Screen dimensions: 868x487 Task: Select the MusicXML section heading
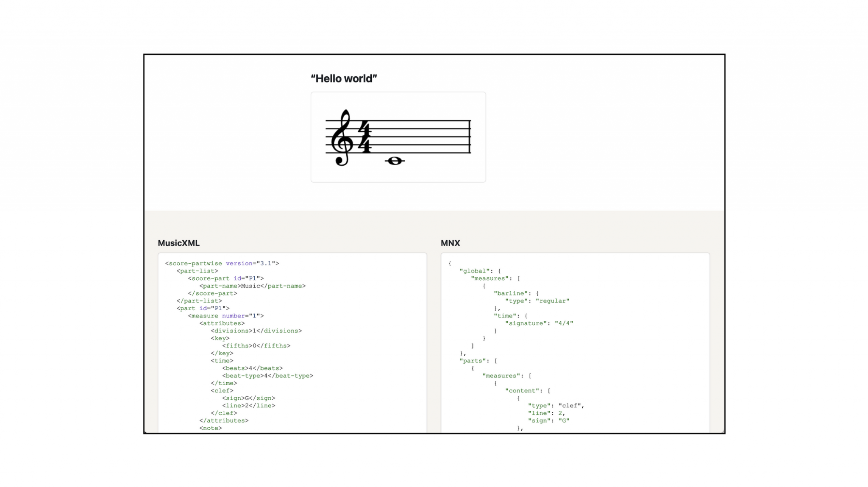(x=178, y=243)
